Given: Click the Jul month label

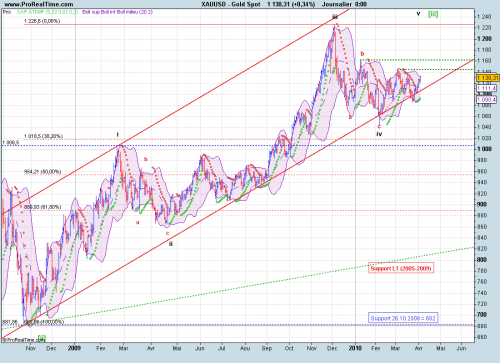Looking at the screenshot, I should pyautogui.click(x=222, y=348).
